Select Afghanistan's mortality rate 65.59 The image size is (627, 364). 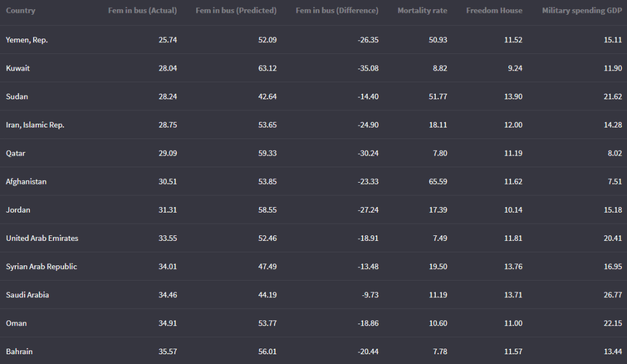(x=439, y=181)
